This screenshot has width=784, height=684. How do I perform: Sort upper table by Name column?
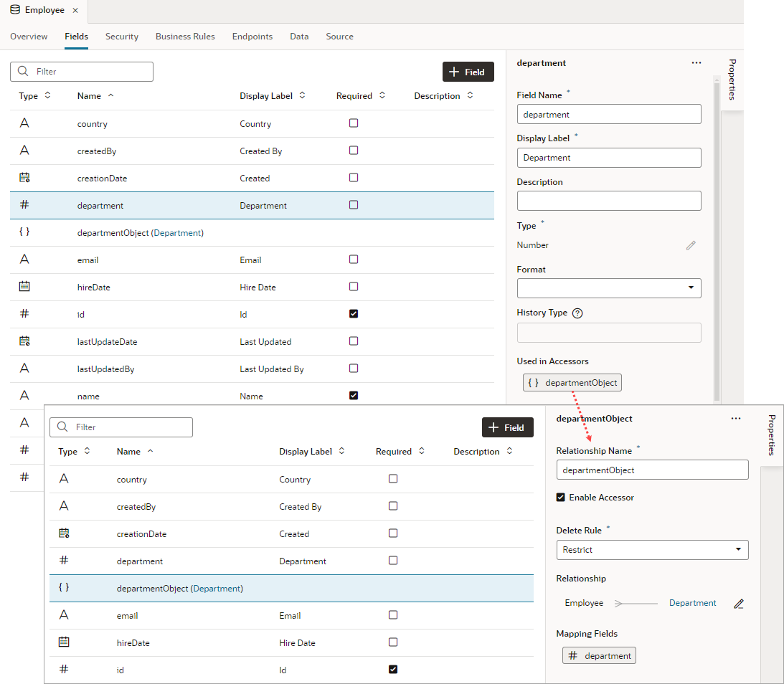(x=111, y=95)
